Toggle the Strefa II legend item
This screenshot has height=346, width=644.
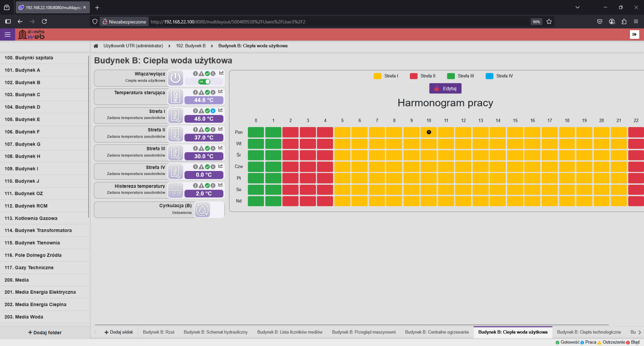tap(423, 76)
